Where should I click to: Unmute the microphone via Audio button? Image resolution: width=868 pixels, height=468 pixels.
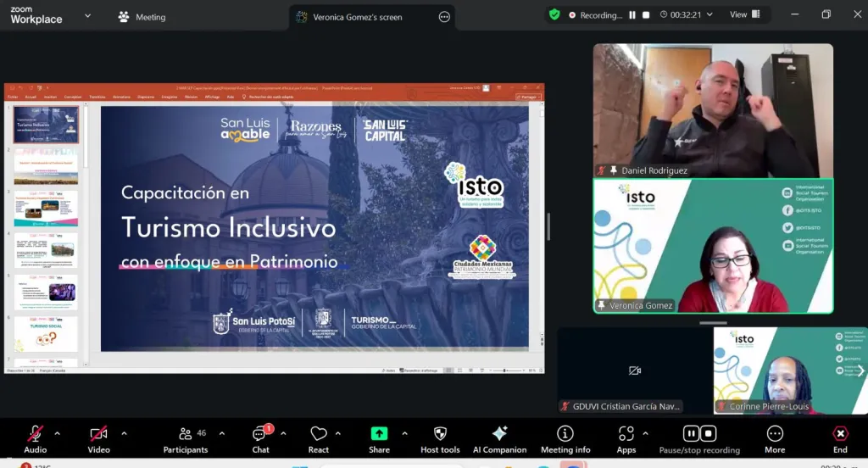coord(35,439)
